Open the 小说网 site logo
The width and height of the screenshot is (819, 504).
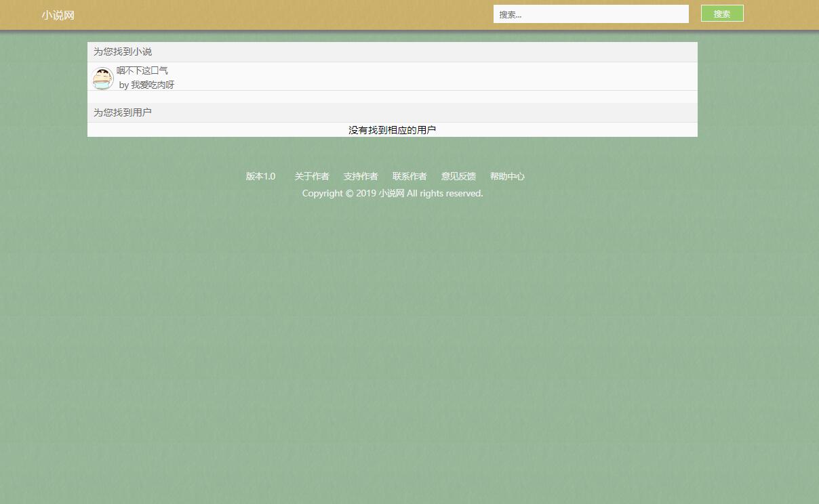coord(58,14)
